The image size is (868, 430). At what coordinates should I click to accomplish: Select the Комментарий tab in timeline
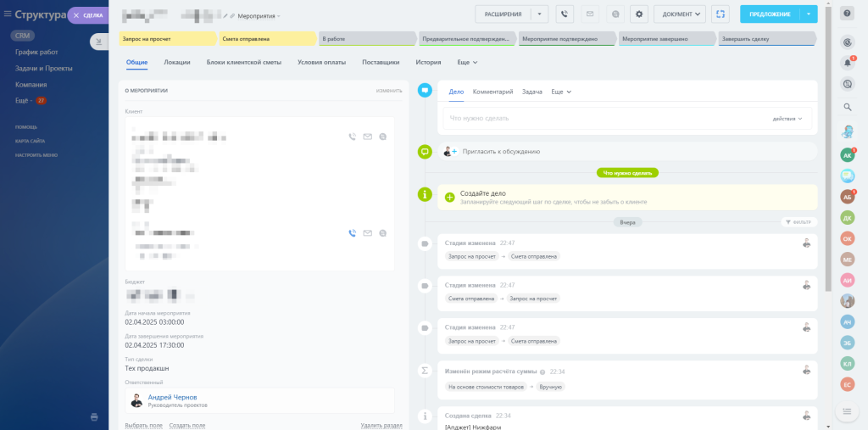click(492, 92)
